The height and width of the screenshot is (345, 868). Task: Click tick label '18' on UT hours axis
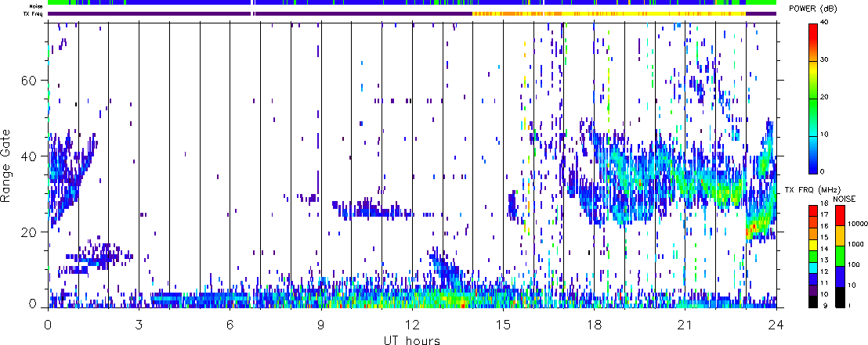click(594, 325)
